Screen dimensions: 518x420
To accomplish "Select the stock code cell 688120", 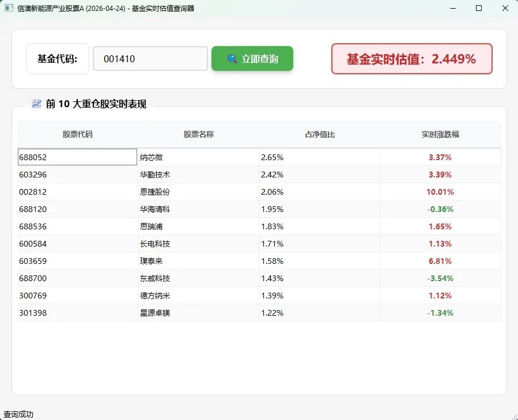I will [x=77, y=209].
